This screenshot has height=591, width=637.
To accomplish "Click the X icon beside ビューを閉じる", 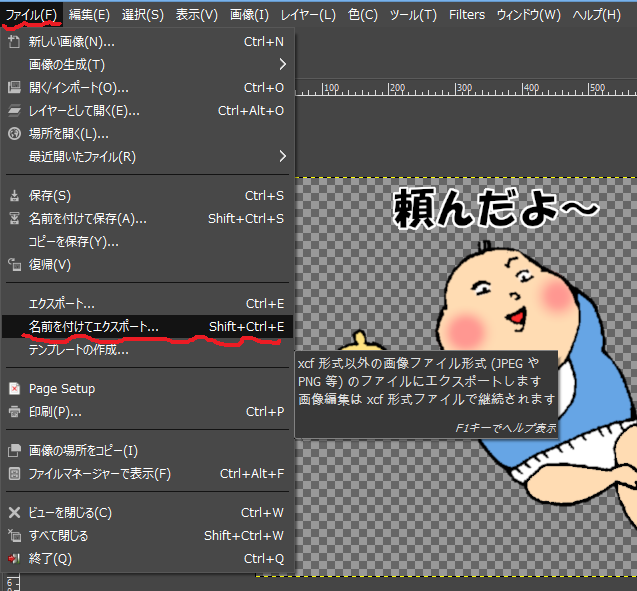I will pyautogui.click(x=14, y=513).
